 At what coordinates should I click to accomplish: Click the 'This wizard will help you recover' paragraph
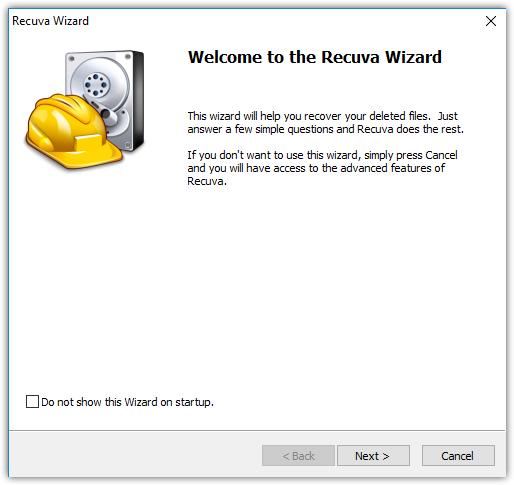pos(325,123)
